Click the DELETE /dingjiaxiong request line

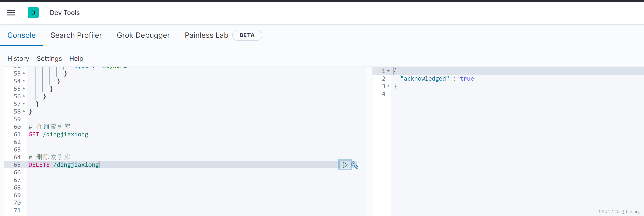[x=64, y=165]
